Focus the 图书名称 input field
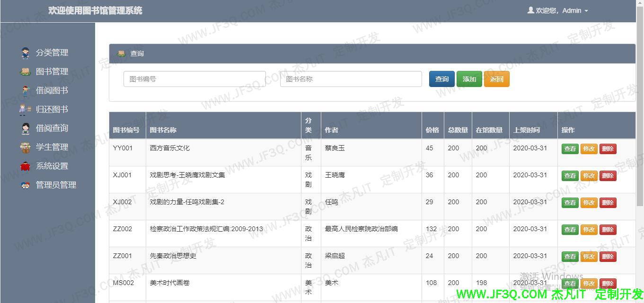This screenshot has width=644, height=303. 351,79
